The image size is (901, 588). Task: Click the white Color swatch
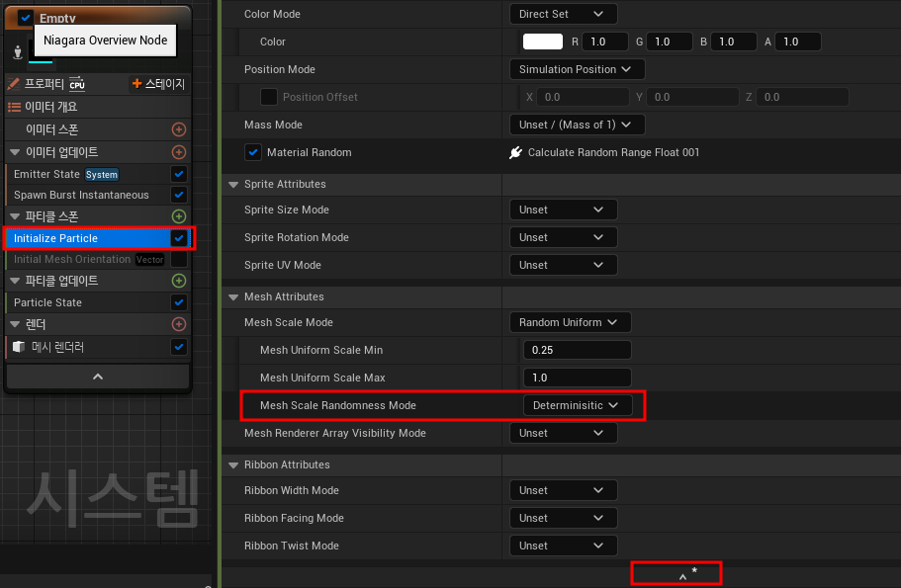[x=542, y=42]
